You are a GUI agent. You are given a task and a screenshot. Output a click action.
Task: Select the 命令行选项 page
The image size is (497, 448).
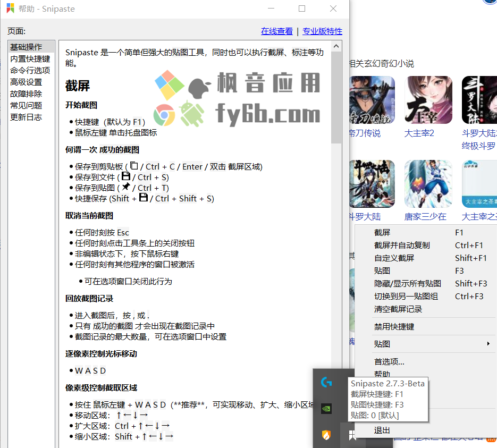(30, 70)
